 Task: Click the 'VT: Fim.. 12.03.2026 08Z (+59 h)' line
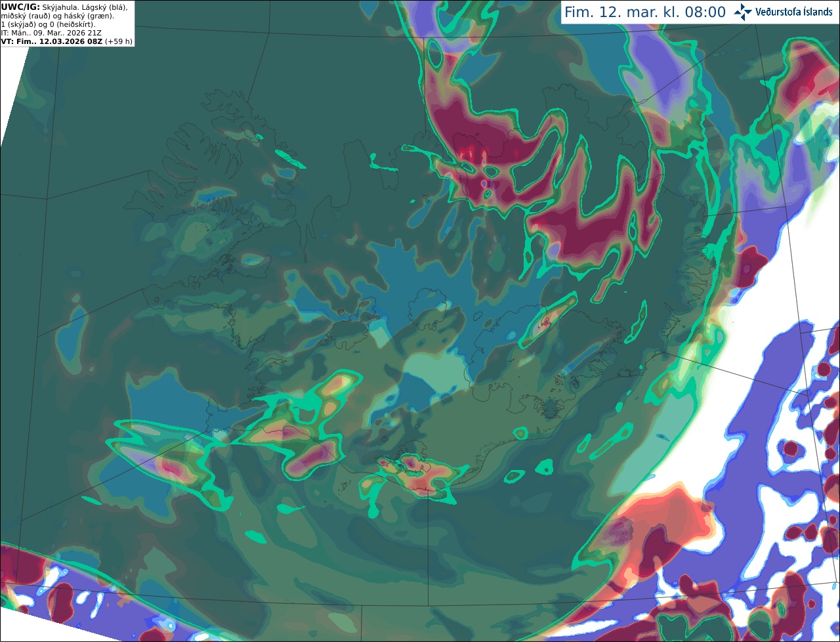pyautogui.click(x=67, y=41)
